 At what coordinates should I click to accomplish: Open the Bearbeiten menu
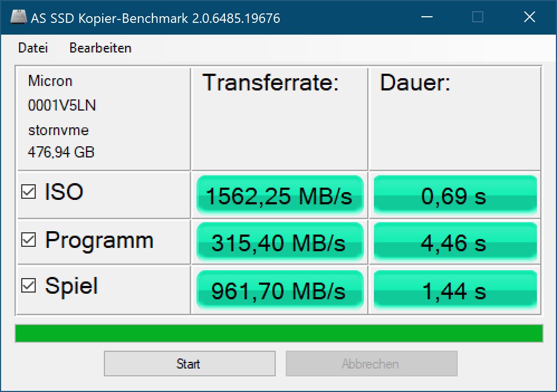pyautogui.click(x=100, y=48)
